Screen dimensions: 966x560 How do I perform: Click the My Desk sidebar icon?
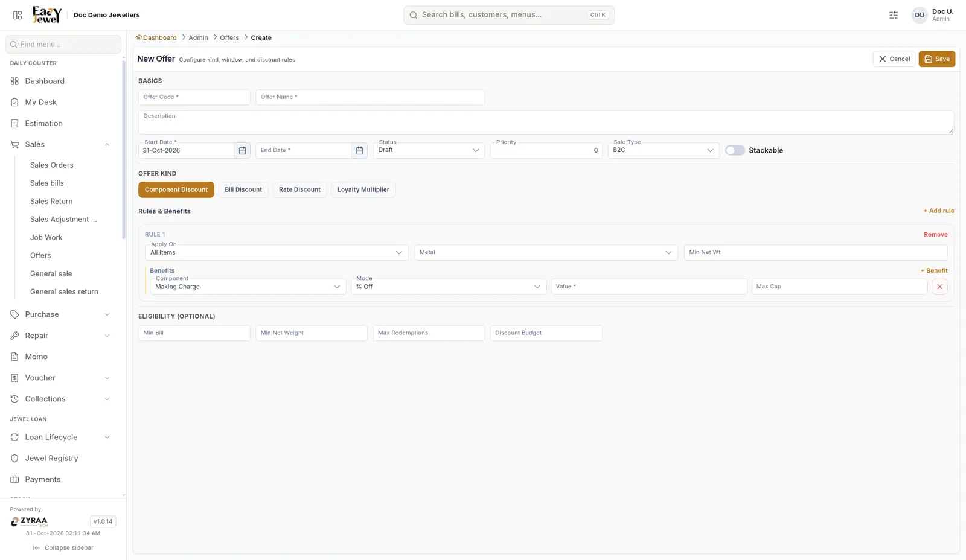click(x=14, y=102)
